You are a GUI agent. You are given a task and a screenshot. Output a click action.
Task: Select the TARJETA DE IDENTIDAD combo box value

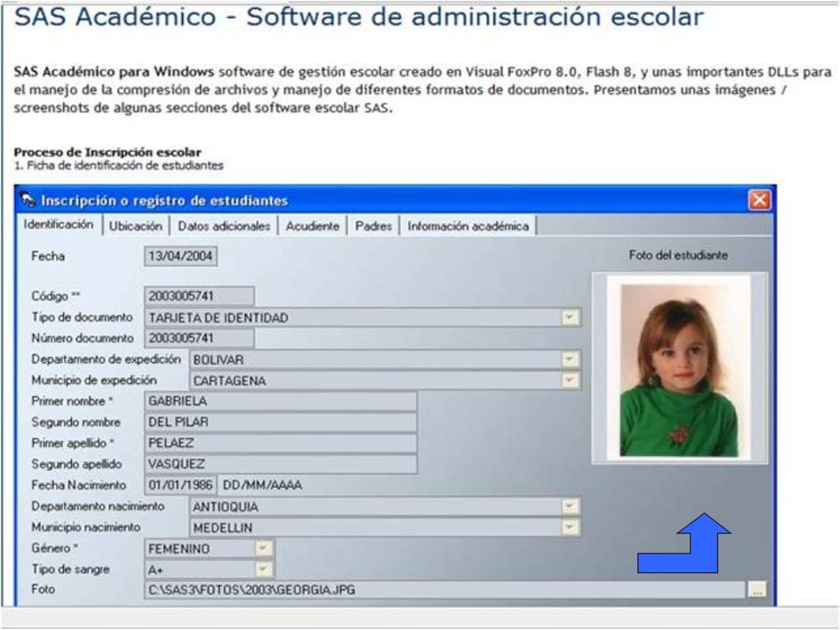(x=218, y=318)
